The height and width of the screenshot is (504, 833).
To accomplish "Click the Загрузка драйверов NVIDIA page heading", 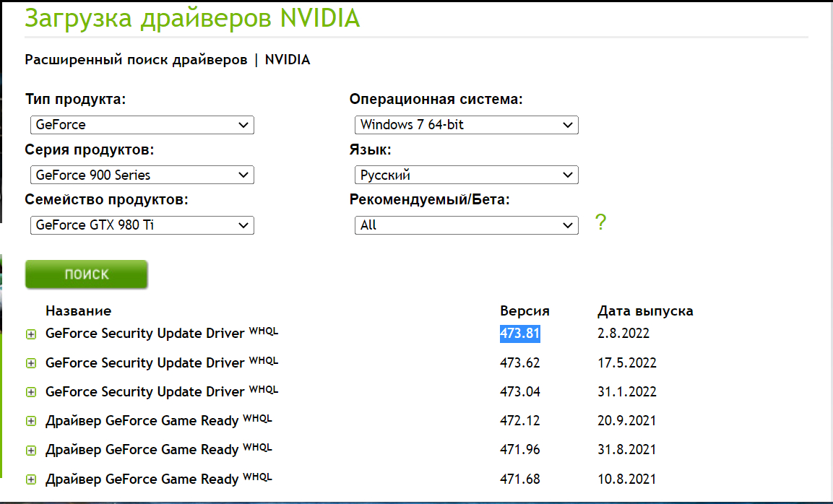I will [x=192, y=18].
